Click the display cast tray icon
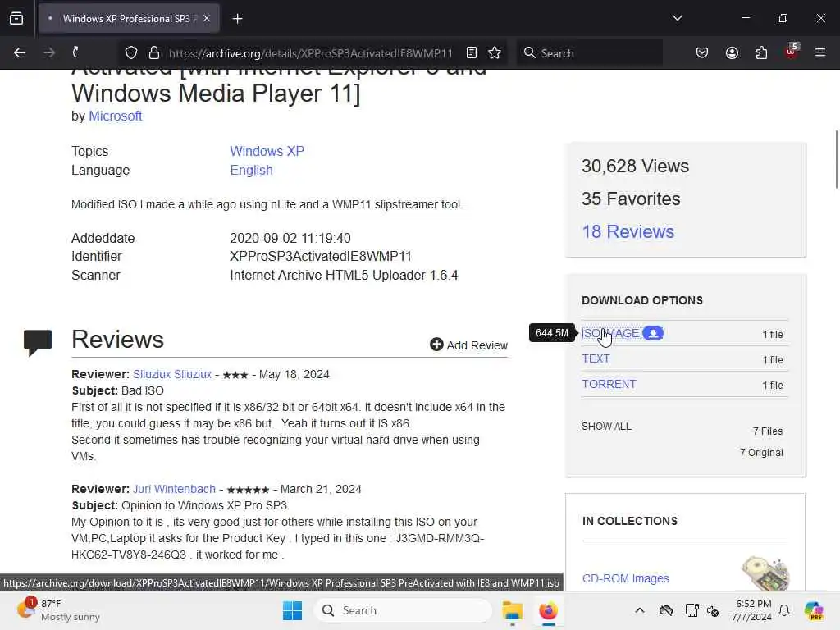Screen dimensions: 840x630 (x=692, y=610)
